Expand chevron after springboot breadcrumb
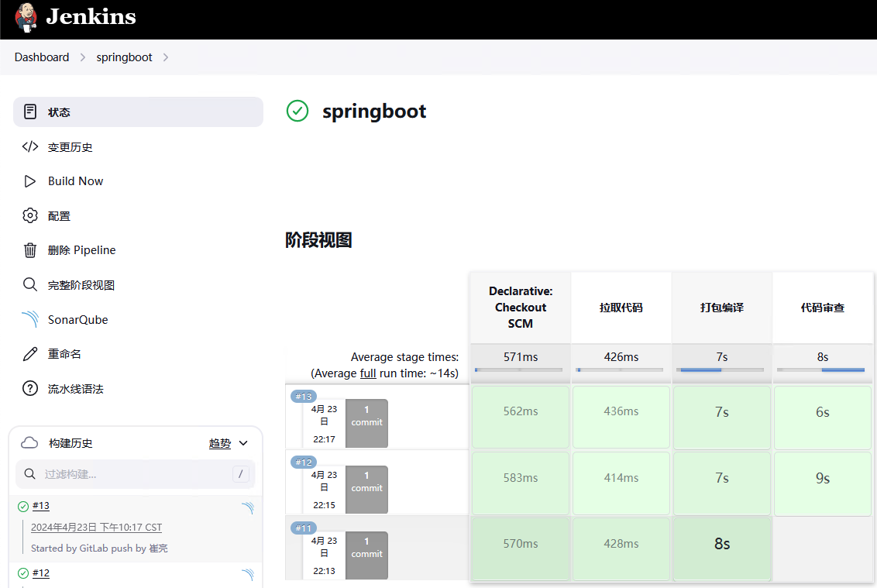The image size is (877, 588). (166, 57)
